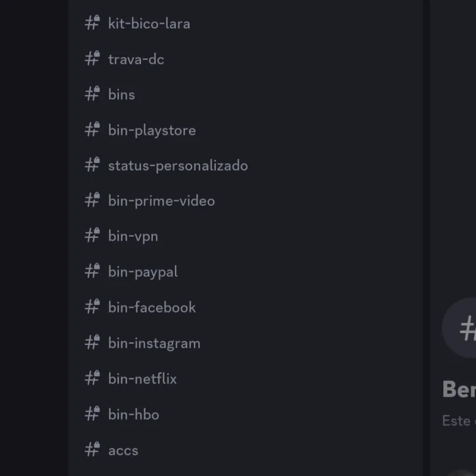The image size is (476, 476).
Task: Select the bin-instagram channel
Action: (154, 343)
